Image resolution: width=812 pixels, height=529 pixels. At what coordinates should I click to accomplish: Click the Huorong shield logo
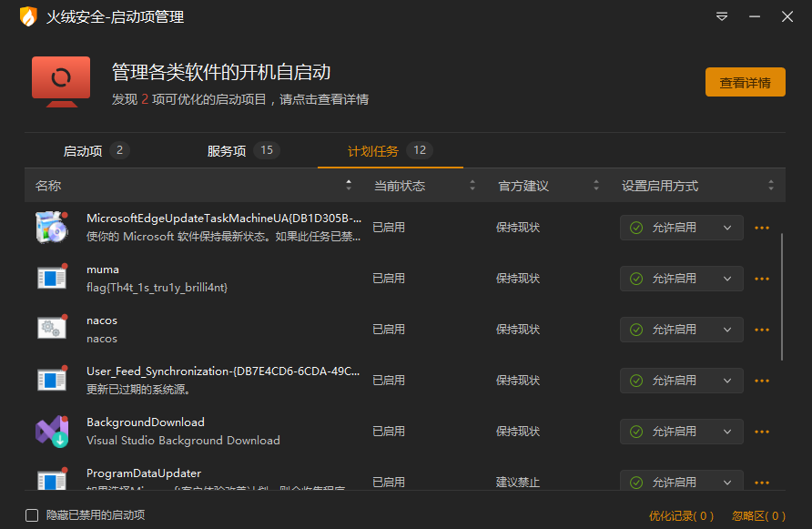[x=28, y=16]
